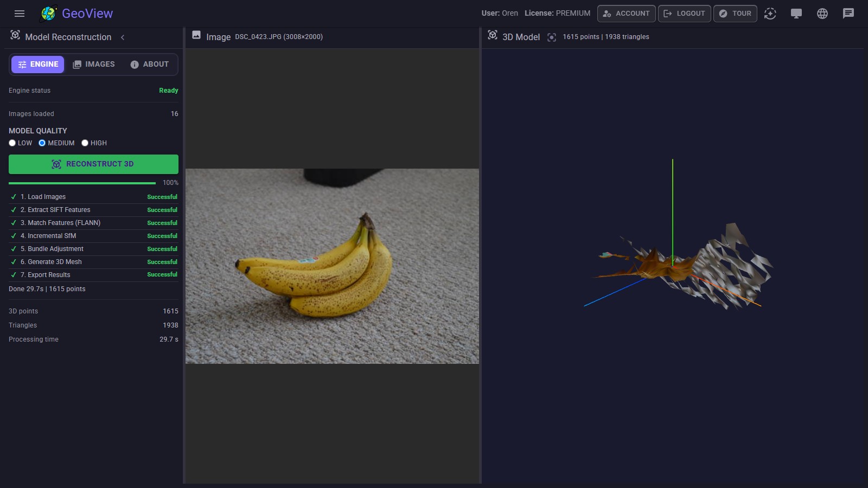The height and width of the screenshot is (488, 868).
Task: Click the 'User: Oren' text
Action: 500,14
